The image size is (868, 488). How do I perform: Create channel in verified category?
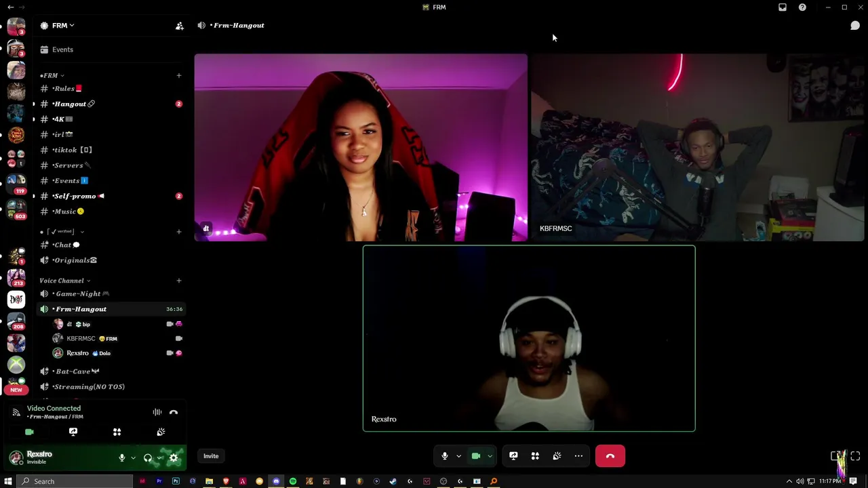179,232
